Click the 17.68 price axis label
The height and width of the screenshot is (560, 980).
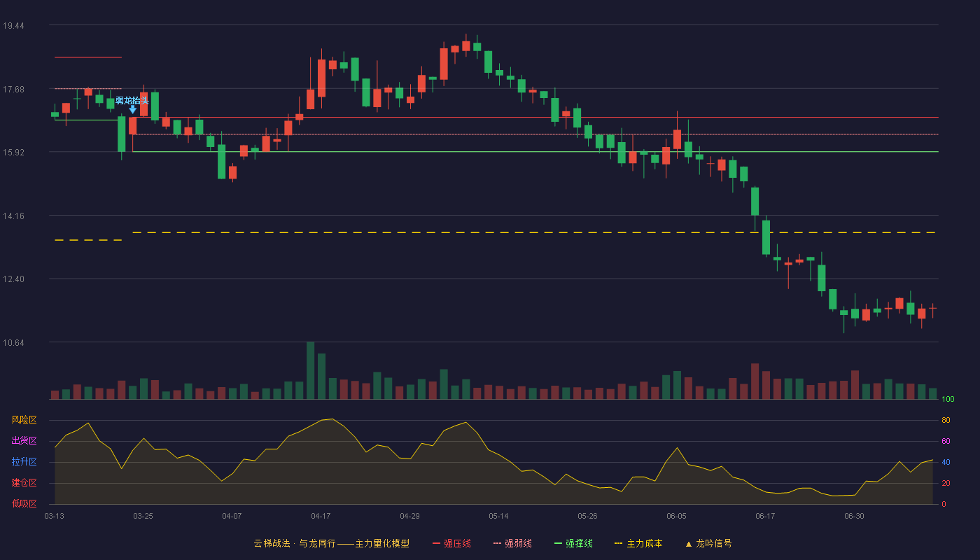13,89
